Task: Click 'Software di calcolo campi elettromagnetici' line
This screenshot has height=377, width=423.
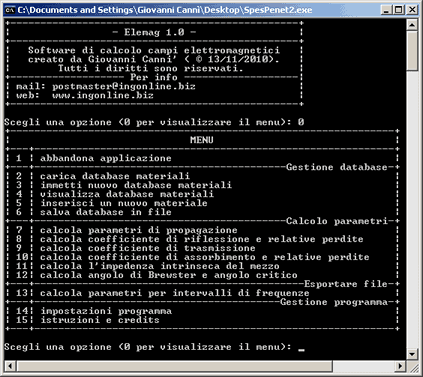Action: click(x=154, y=50)
